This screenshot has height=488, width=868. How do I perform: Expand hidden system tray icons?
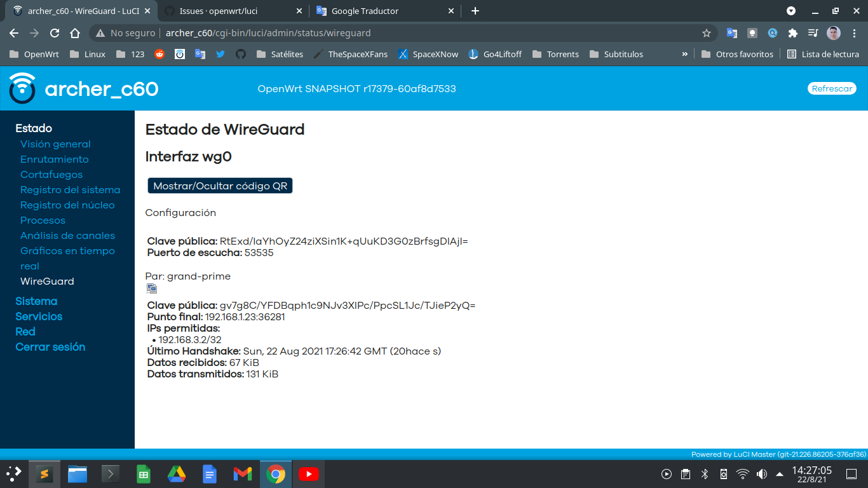click(780, 474)
